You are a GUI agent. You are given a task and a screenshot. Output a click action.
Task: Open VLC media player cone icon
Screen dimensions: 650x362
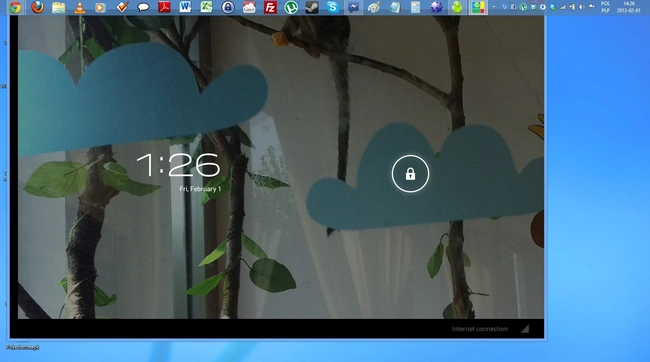pyautogui.click(x=80, y=7)
